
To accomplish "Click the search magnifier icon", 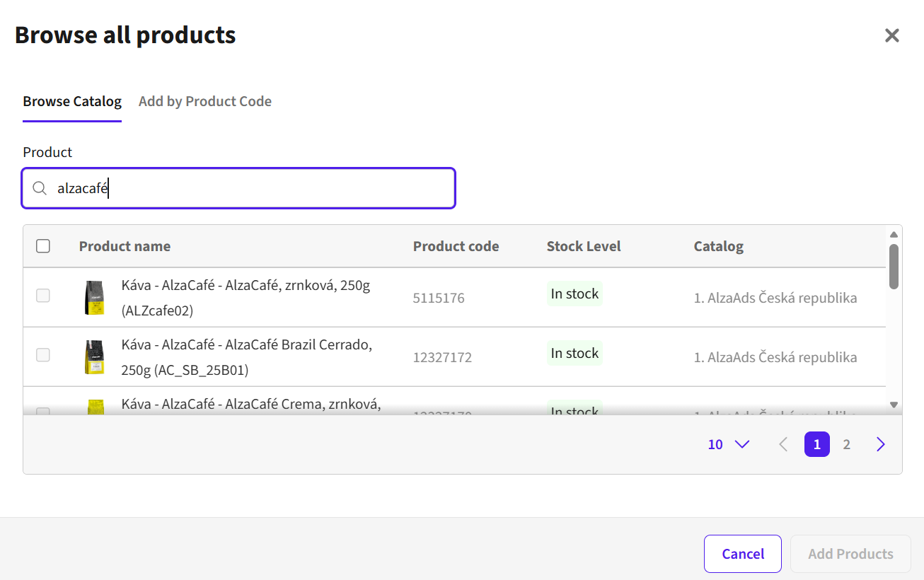I will 40,188.
